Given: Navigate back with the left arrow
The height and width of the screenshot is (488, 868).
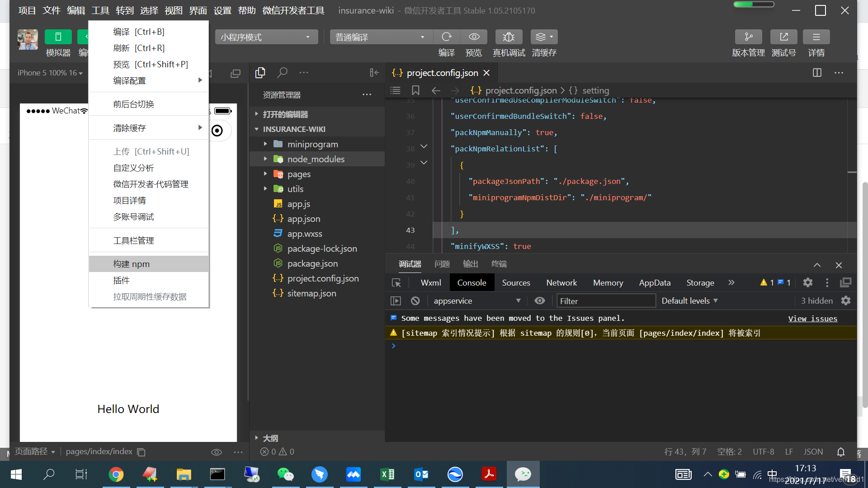Looking at the screenshot, I should click(x=436, y=90).
